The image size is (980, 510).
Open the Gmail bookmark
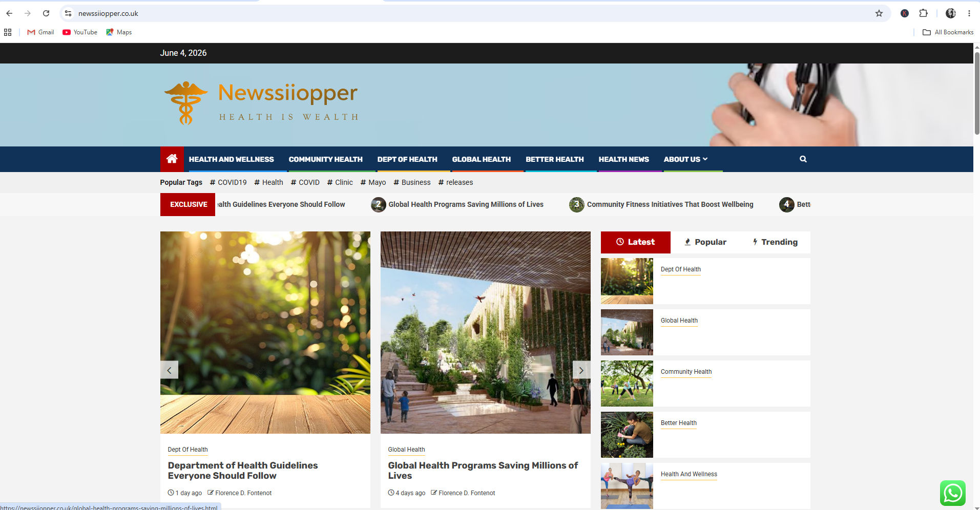(x=40, y=32)
